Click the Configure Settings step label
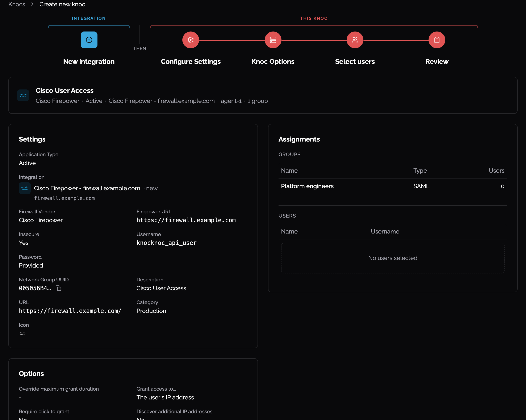Screen dimensions: 526x420 click(191, 62)
